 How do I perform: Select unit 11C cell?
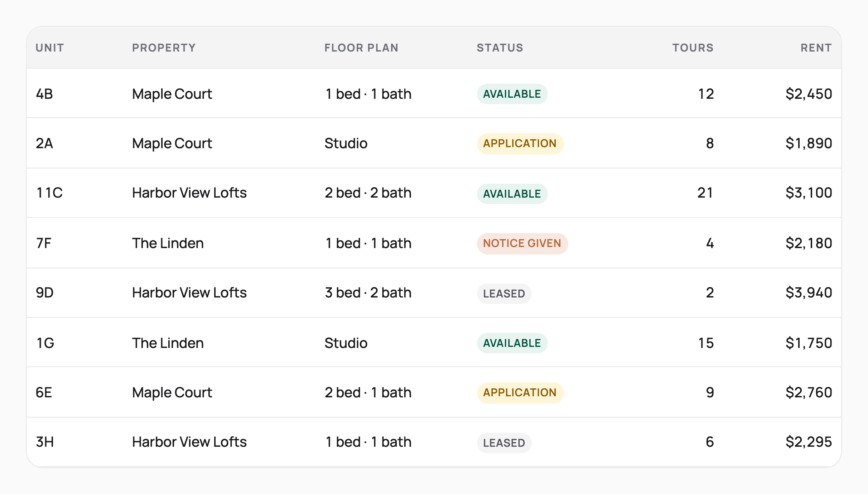[x=49, y=193]
